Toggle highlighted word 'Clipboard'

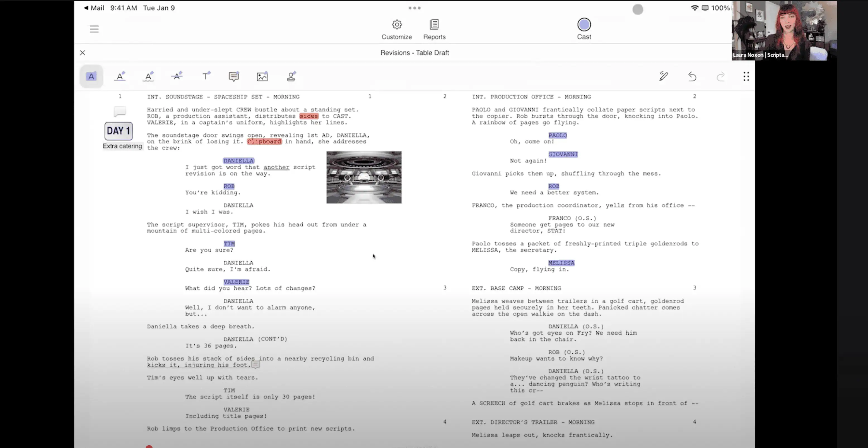click(264, 141)
